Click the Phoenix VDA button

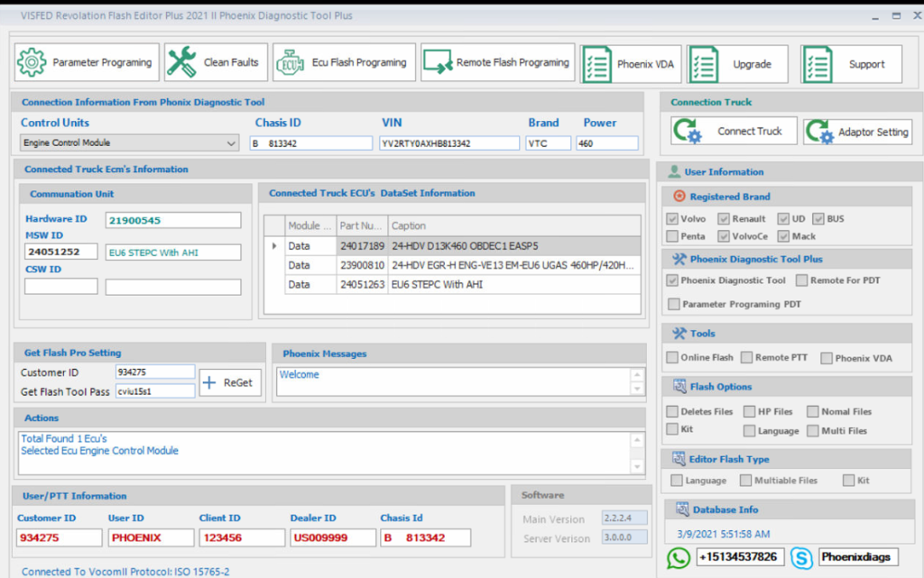click(x=631, y=64)
